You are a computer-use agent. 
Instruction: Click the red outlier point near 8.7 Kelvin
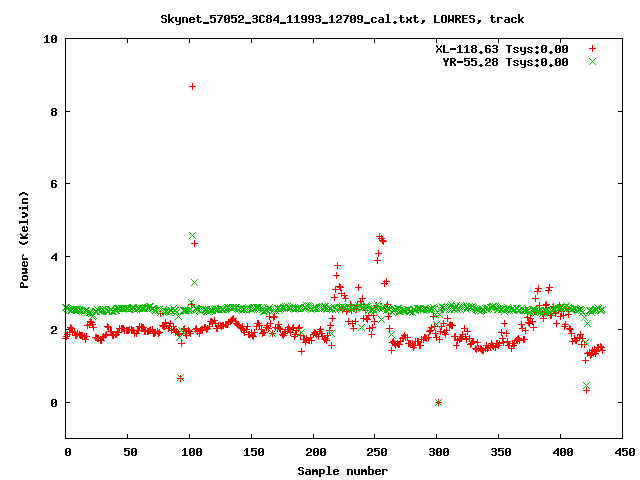tap(192, 87)
